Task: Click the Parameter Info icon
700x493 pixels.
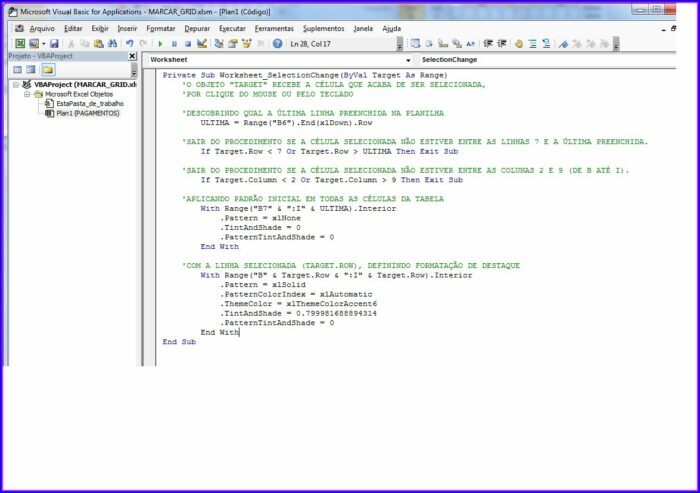Action: [x=457, y=43]
